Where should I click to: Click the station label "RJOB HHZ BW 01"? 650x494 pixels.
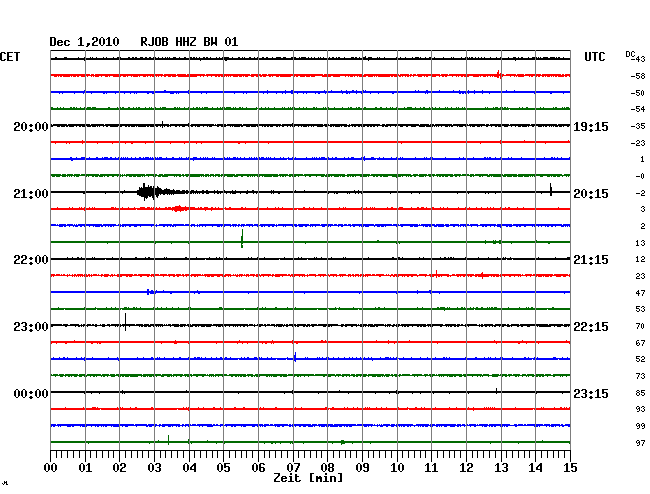click(x=189, y=42)
